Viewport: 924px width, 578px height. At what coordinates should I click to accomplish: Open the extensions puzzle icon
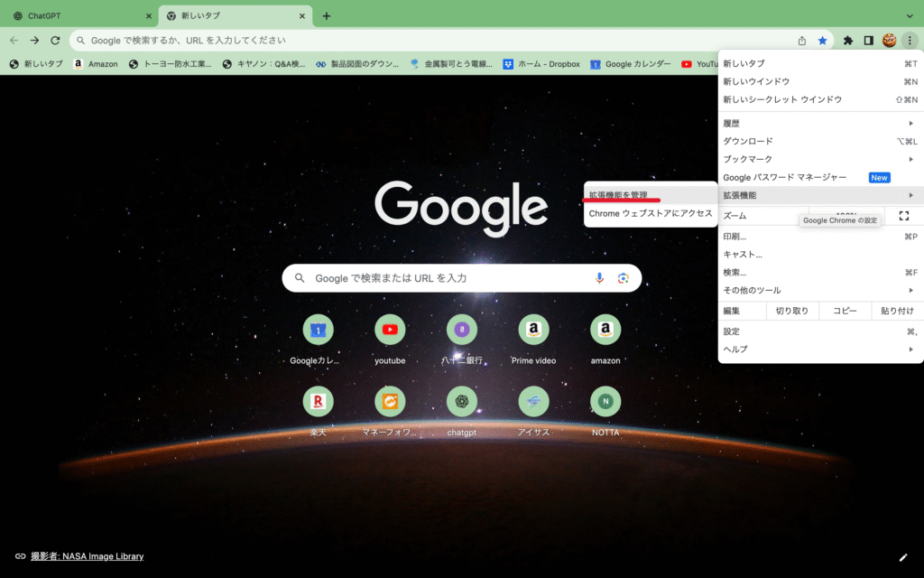click(848, 41)
